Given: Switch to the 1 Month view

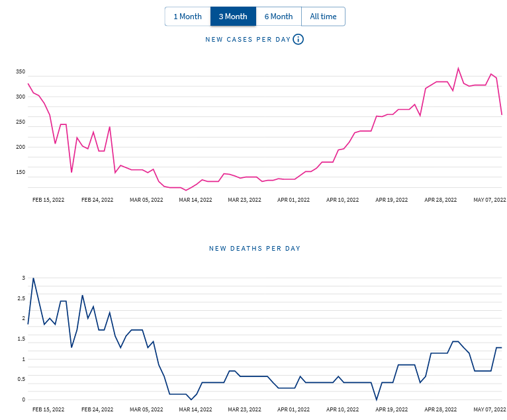Looking at the screenshot, I should click(x=187, y=17).
